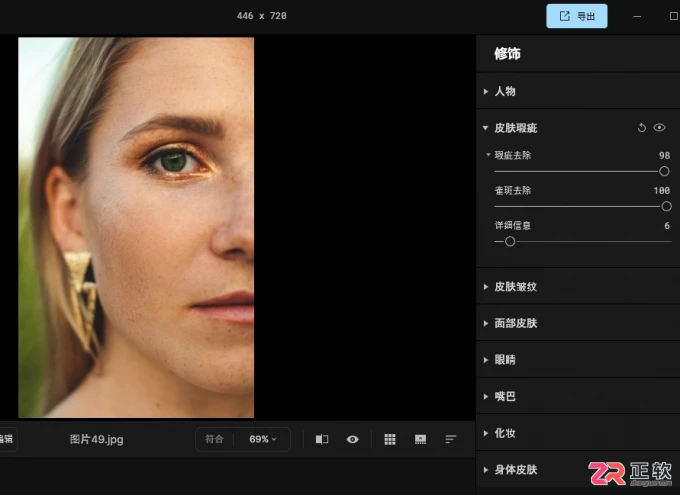Toggle preview eye in bottom toolbar
Viewport: 680px width, 495px height.
(353, 439)
